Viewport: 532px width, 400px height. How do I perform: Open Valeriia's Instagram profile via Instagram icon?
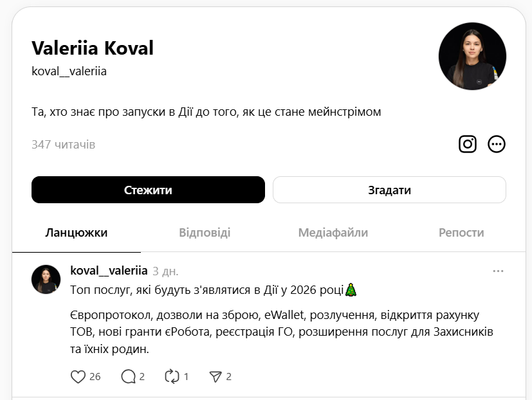click(x=468, y=144)
